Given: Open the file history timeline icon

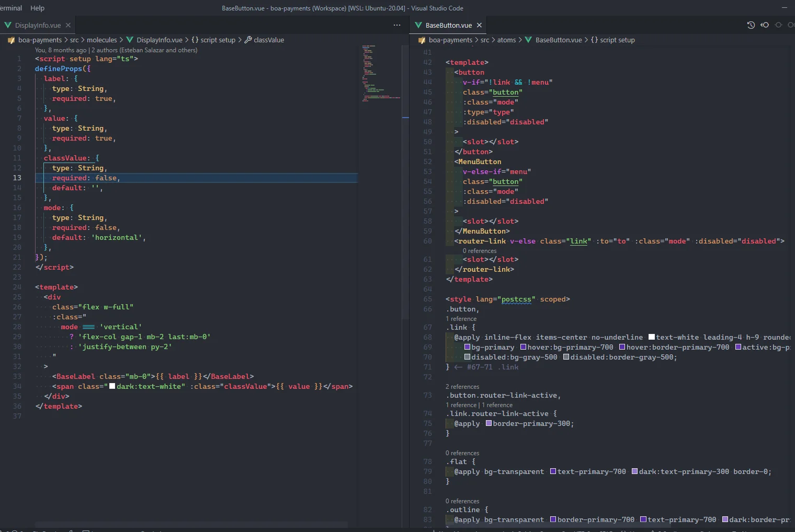Looking at the screenshot, I should click(751, 25).
